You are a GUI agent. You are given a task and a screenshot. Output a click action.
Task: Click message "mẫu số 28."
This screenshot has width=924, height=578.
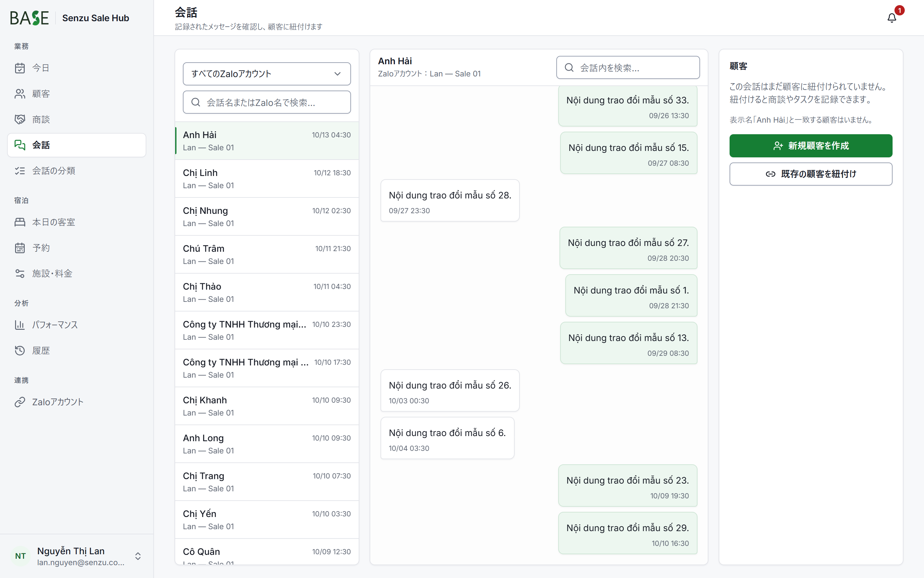(450, 200)
